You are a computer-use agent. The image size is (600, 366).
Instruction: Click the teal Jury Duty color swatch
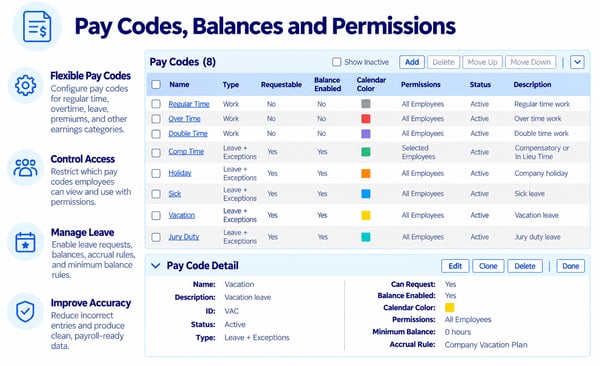click(x=366, y=237)
